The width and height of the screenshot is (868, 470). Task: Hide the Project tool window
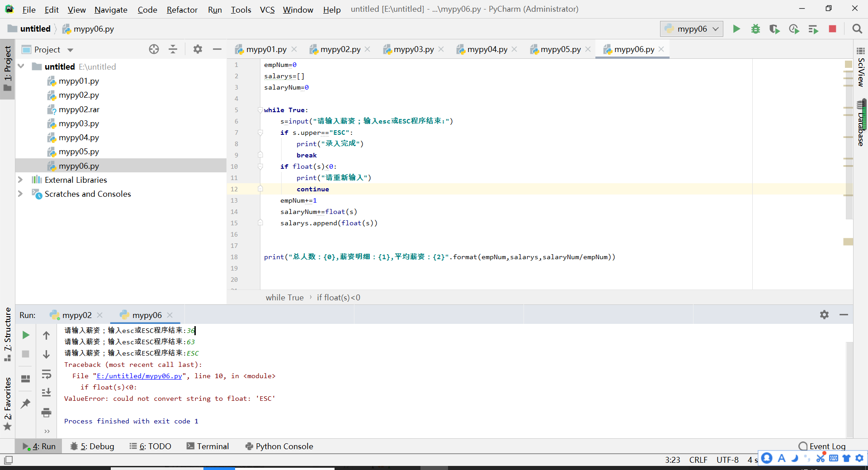217,49
